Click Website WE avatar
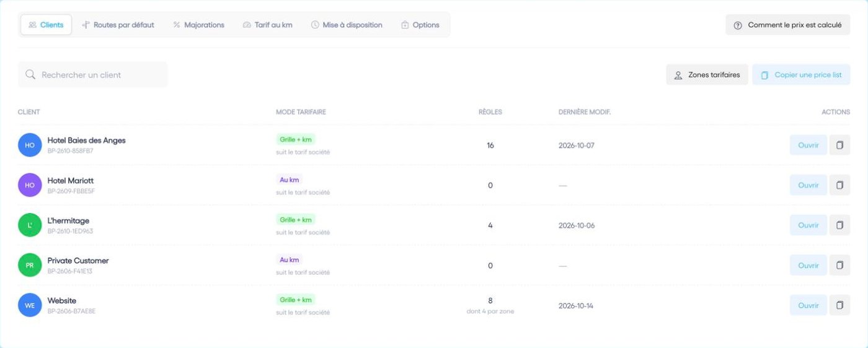 point(30,305)
